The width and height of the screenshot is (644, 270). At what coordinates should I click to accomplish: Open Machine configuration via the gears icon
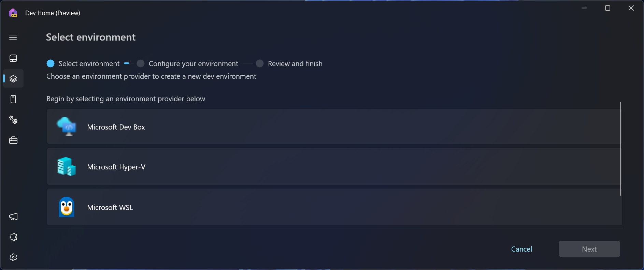[13, 120]
